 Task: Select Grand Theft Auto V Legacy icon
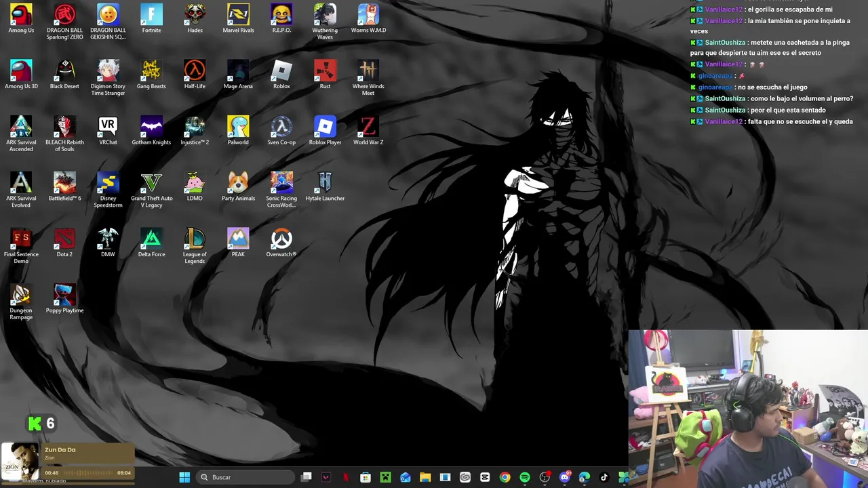pyautogui.click(x=151, y=190)
